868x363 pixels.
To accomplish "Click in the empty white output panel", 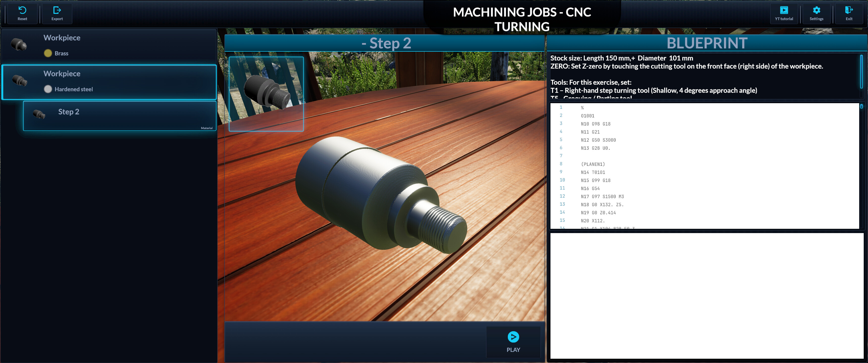I will click(707, 296).
